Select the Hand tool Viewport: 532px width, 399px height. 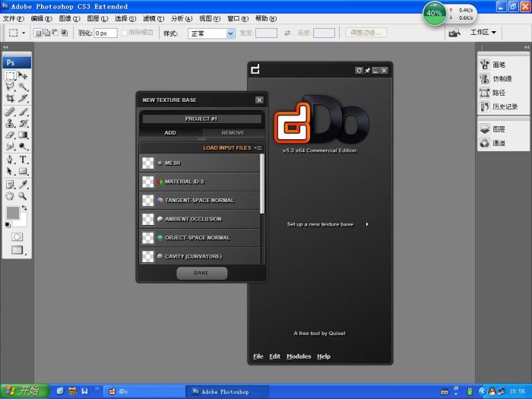point(10,196)
